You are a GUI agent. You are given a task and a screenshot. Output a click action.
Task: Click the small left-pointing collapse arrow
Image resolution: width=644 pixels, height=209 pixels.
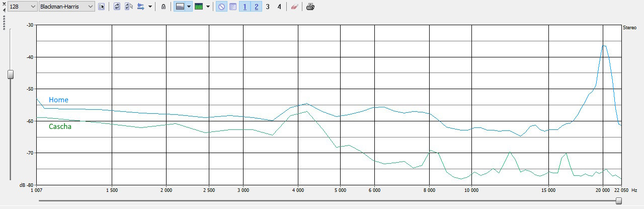pyautogui.click(x=4, y=10)
